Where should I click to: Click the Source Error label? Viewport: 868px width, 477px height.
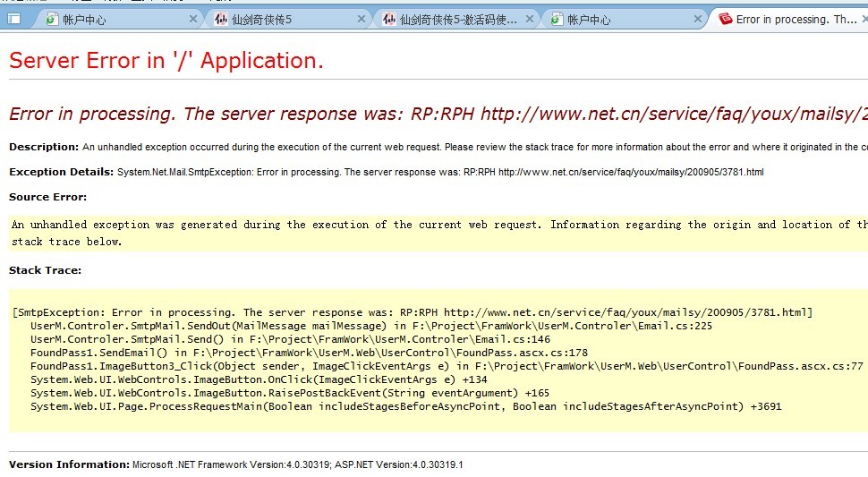(47, 197)
